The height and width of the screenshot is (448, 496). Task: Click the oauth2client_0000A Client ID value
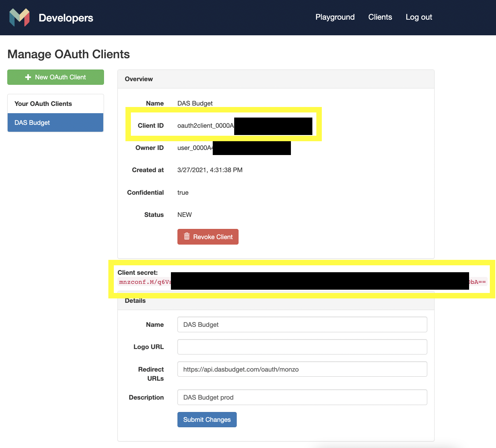click(206, 126)
